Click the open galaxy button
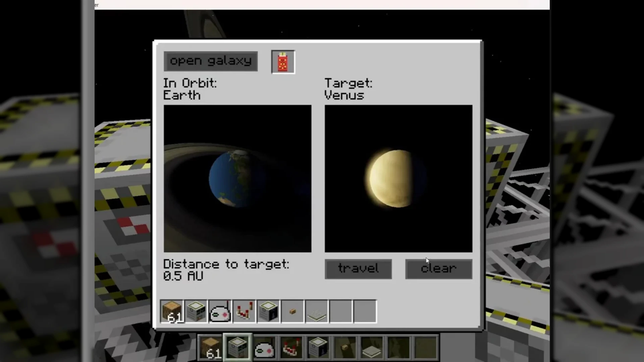Screen dimensions: 644x362 click(210, 61)
